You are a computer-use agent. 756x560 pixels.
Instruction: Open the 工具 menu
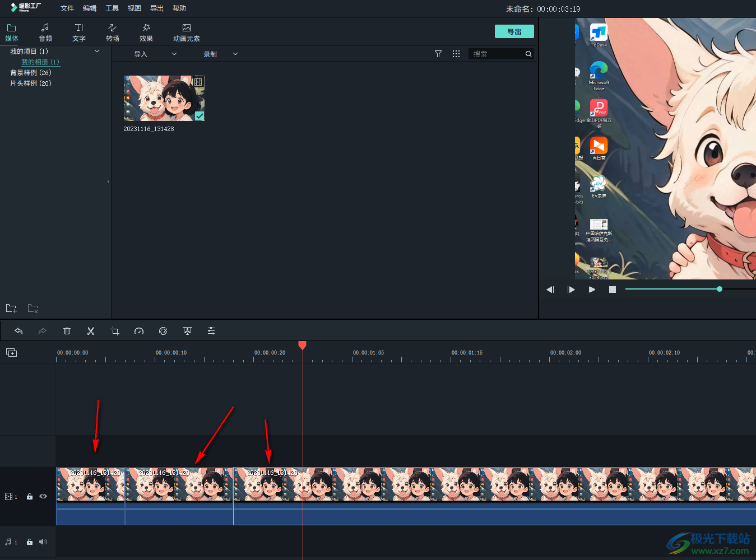(x=112, y=8)
